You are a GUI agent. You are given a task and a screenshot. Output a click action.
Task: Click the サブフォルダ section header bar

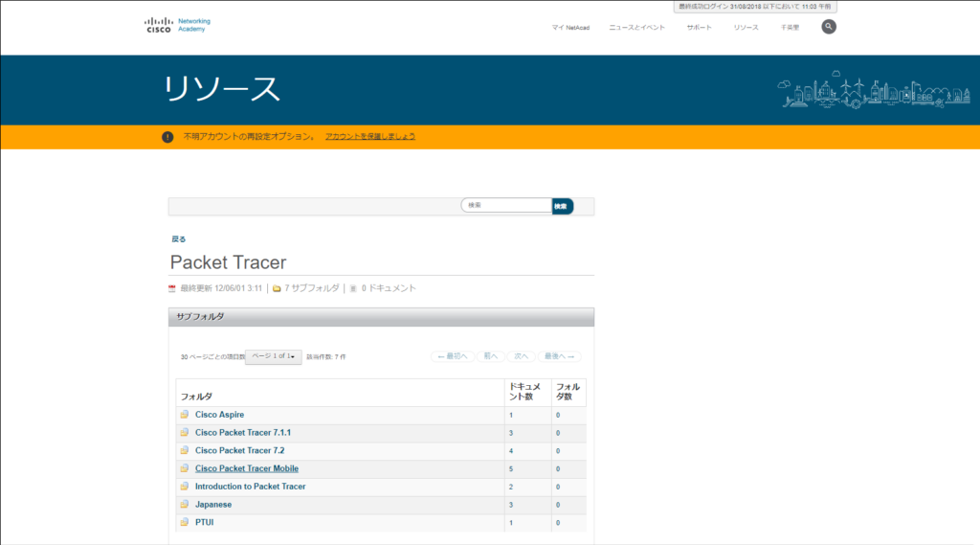tap(381, 317)
